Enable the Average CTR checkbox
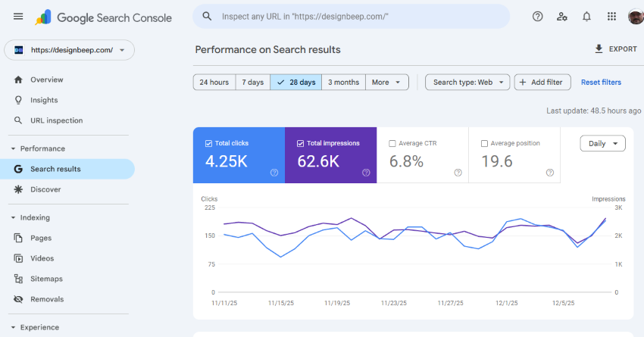Screen dimensions: 644x337 (392, 143)
